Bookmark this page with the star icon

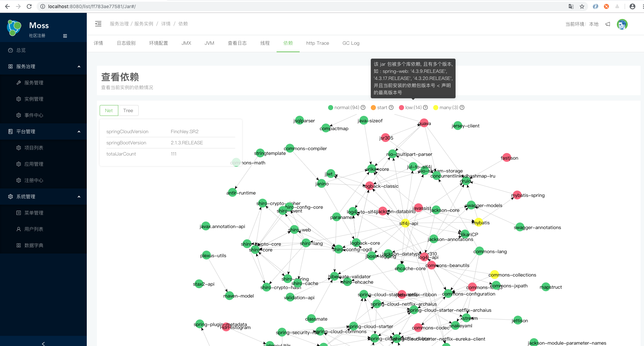click(582, 6)
